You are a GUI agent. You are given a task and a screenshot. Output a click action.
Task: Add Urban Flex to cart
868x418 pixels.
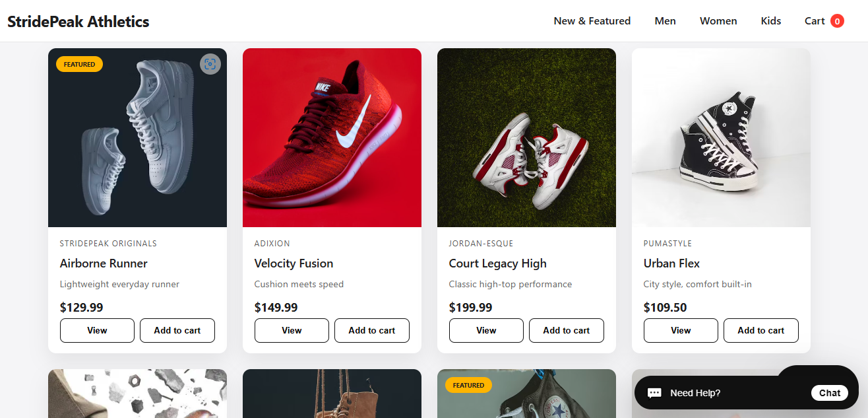pos(760,330)
